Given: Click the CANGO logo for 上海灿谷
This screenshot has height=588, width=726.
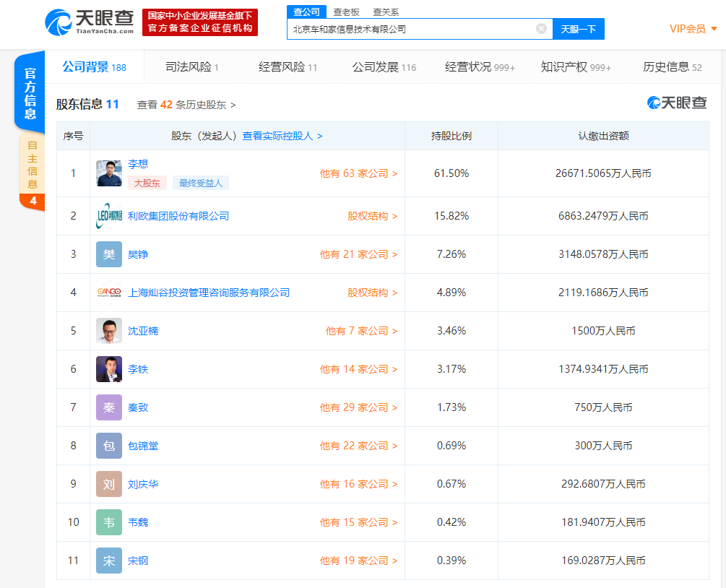Looking at the screenshot, I should [109, 293].
